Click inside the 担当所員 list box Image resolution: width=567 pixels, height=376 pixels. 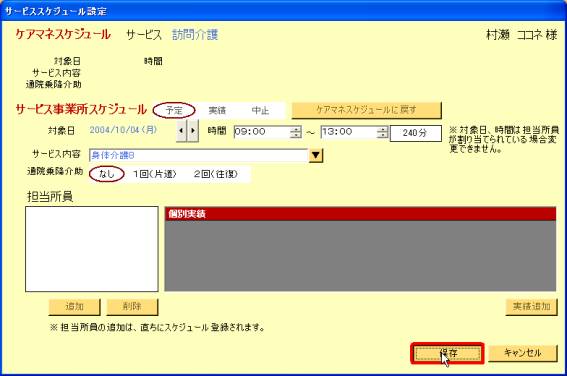pyautogui.click(x=92, y=249)
